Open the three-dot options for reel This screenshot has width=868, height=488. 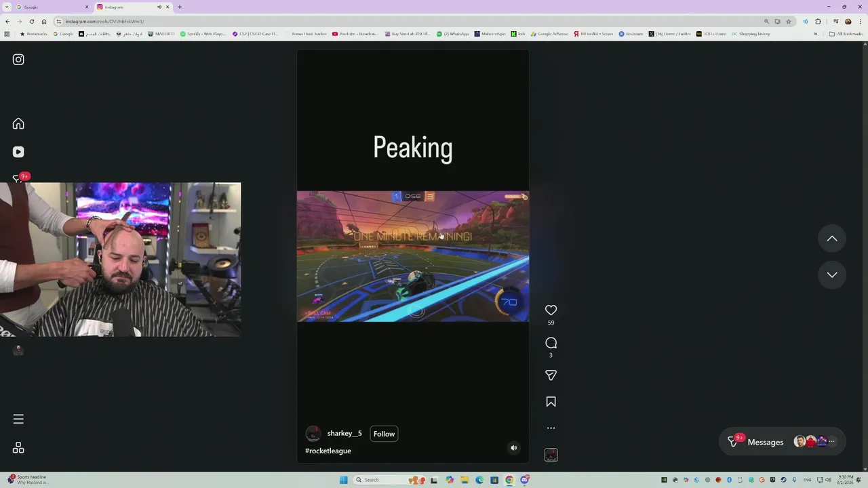(x=551, y=428)
